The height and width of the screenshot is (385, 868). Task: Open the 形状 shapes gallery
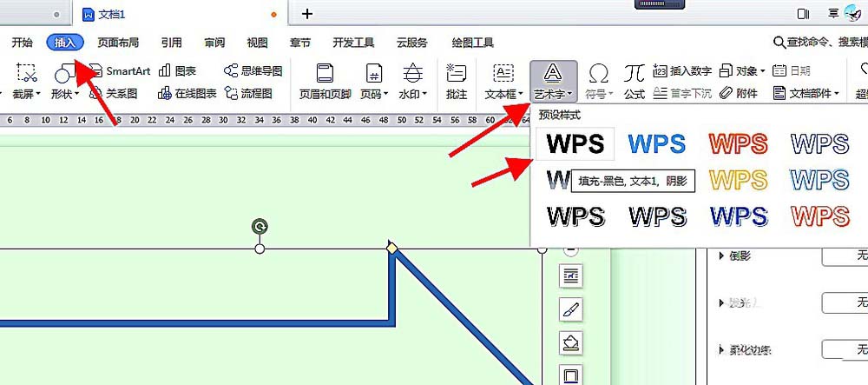65,81
